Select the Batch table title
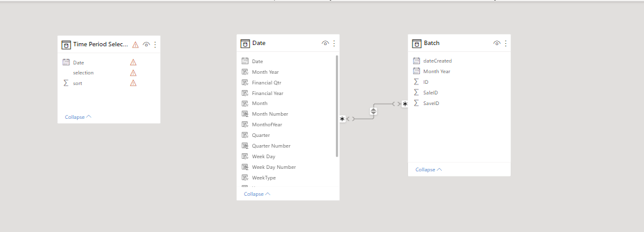 (431, 43)
